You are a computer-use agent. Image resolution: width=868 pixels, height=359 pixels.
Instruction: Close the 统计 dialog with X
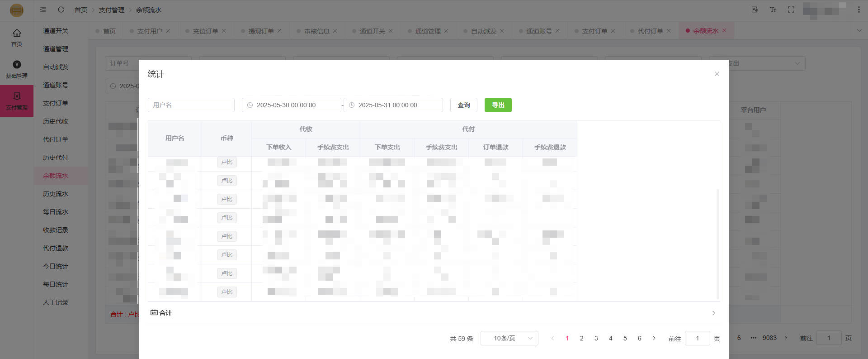(x=717, y=74)
